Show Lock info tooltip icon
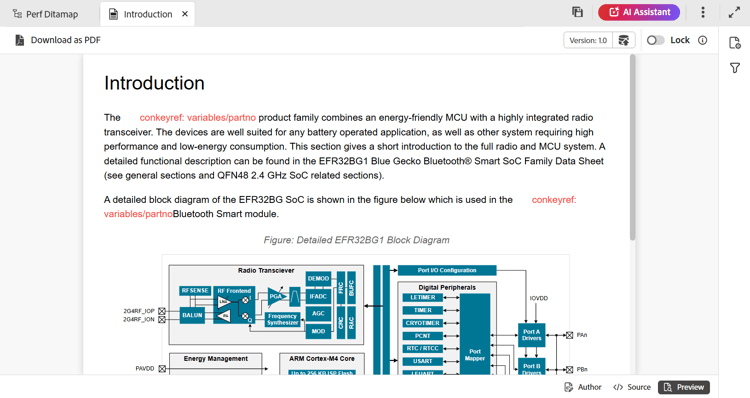750x398 pixels. pos(702,40)
